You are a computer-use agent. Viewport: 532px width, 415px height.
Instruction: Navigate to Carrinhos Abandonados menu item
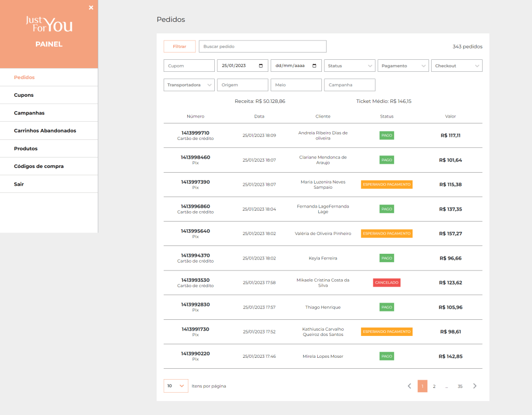(45, 131)
